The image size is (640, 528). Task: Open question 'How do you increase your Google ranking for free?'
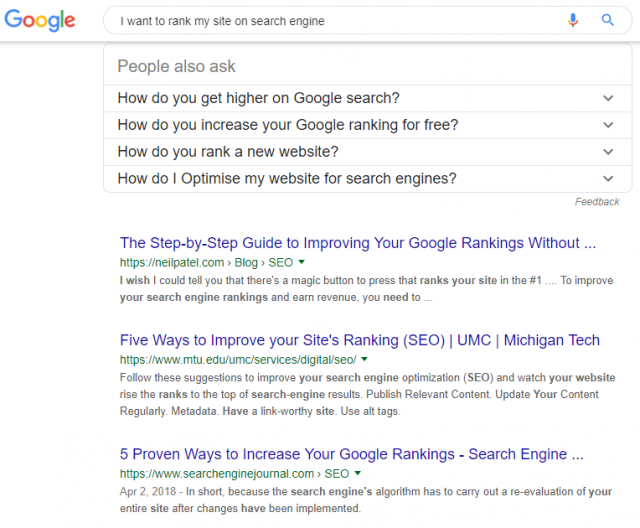[x=368, y=125]
